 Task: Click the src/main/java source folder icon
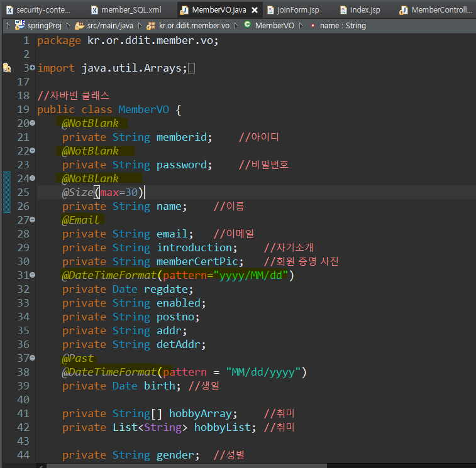click(x=79, y=26)
